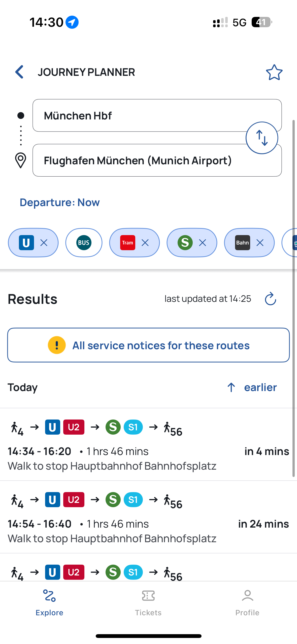The image size is (297, 644).
Task: Tap the yellow service notice warning icon
Action: (57, 345)
